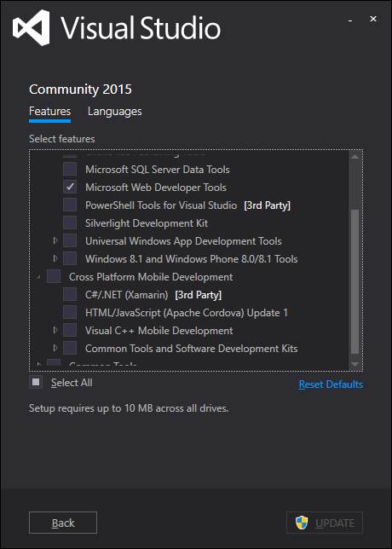Select the Features tab
The width and height of the screenshot is (392, 549).
pos(49,112)
